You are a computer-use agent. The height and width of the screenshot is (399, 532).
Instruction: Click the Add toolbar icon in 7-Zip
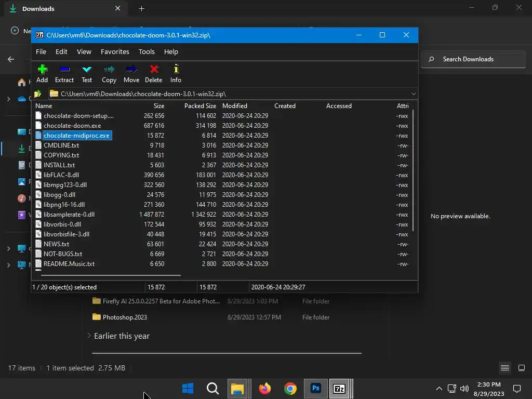click(x=42, y=70)
